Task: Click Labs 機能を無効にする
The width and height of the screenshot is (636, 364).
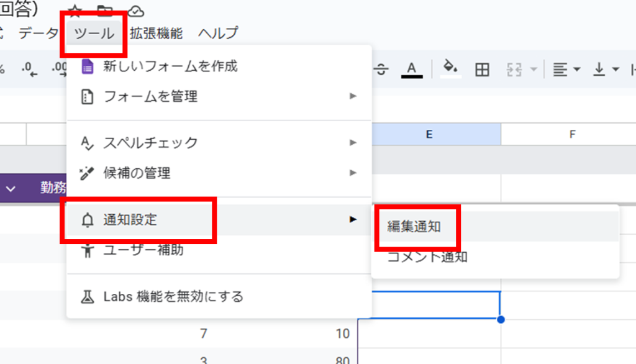Action: click(x=173, y=296)
